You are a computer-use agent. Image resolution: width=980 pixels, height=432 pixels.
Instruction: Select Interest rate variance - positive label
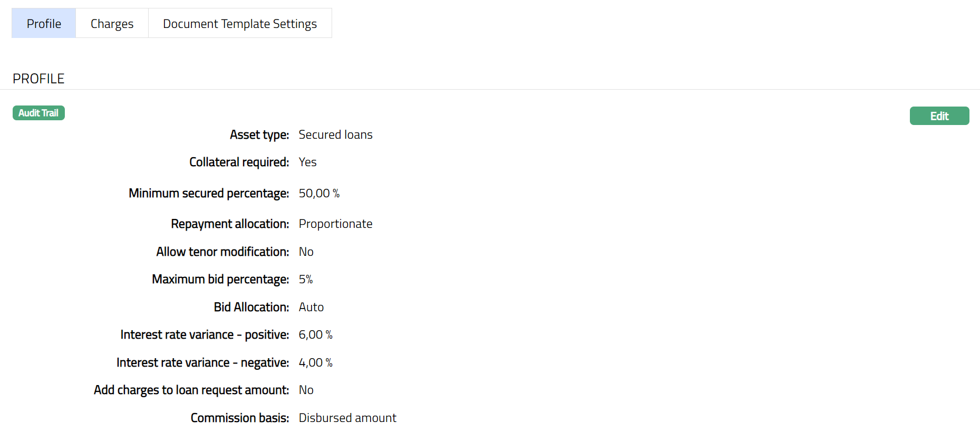point(205,335)
